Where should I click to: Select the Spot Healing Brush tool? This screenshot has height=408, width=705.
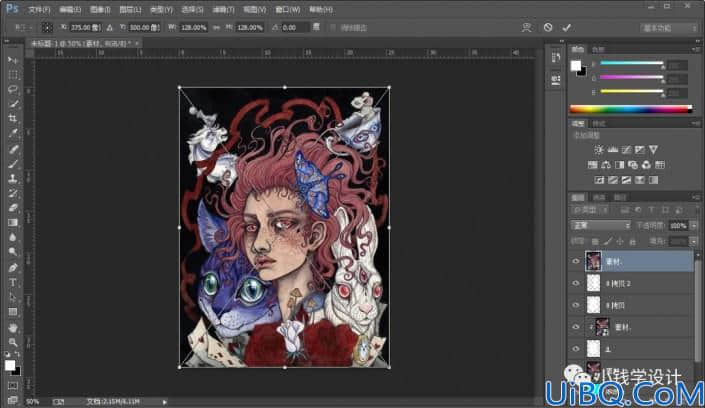point(13,149)
